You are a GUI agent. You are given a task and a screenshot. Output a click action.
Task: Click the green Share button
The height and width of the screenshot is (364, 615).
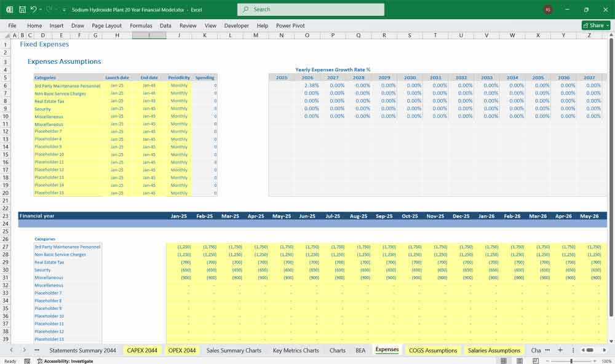[x=592, y=25]
